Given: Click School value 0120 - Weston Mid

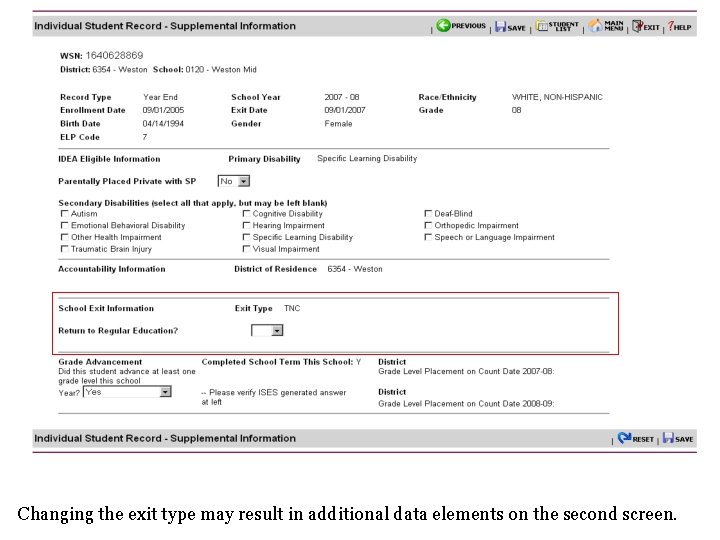Looking at the screenshot, I should pyautogui.click(x=221, y=69).
